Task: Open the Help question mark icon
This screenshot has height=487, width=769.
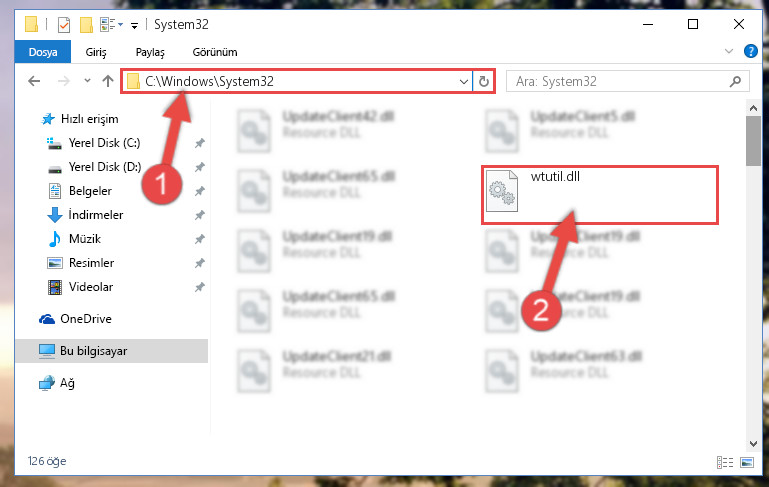Action: (x=750, y=51)
